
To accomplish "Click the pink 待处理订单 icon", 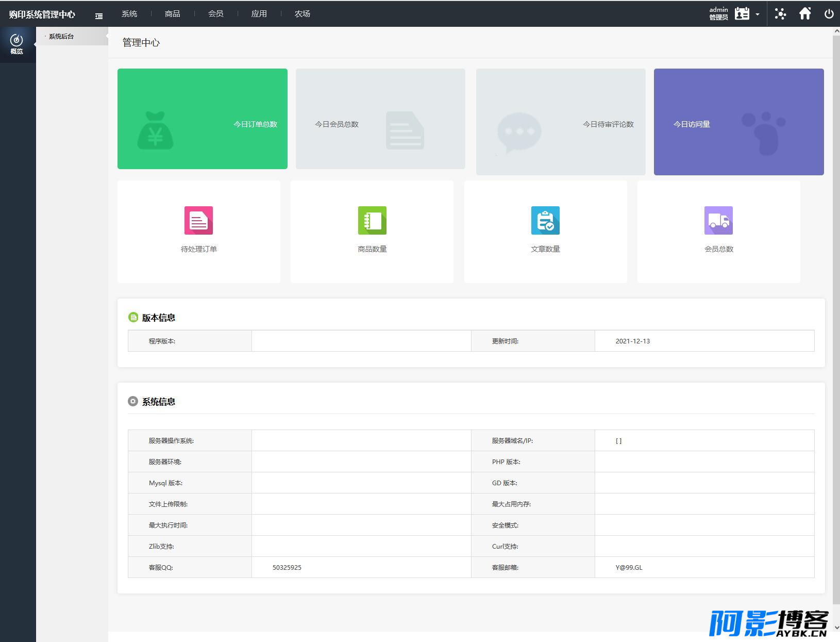I will (x=198, y=220).
